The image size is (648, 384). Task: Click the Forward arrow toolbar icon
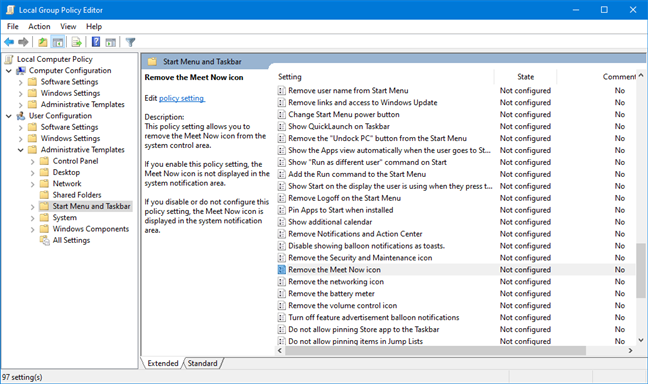[23, 42]
